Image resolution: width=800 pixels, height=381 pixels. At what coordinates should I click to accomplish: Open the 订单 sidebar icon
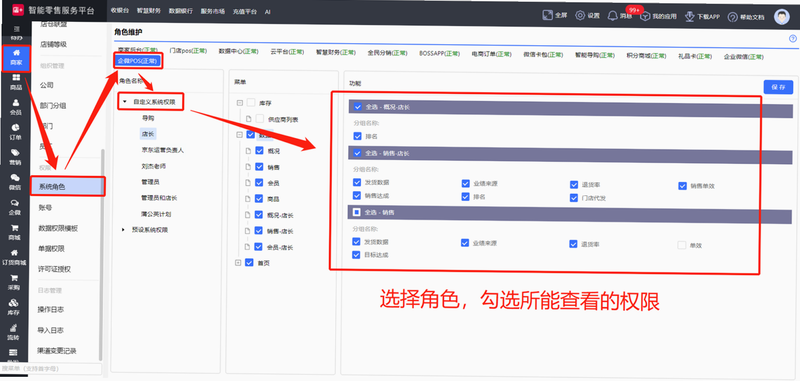point(16,132)
